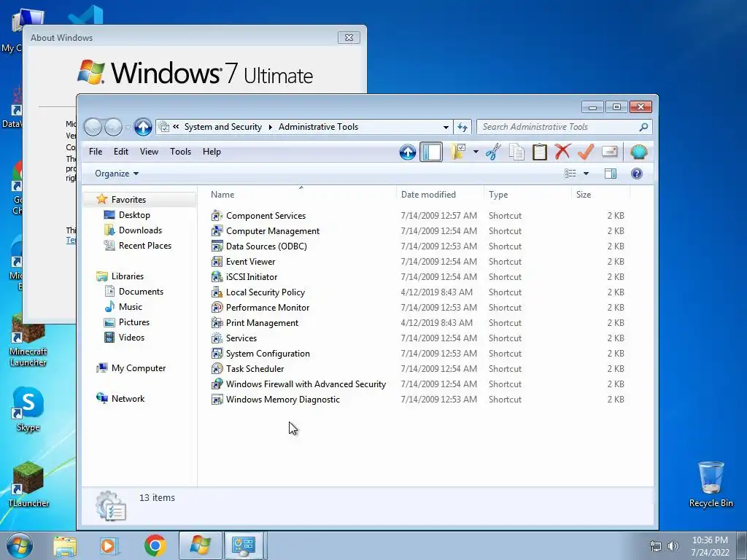Image resolution: width=747 pixels, height=560 pixels.
Task: Open the Help menu
Action: [212, 152]
